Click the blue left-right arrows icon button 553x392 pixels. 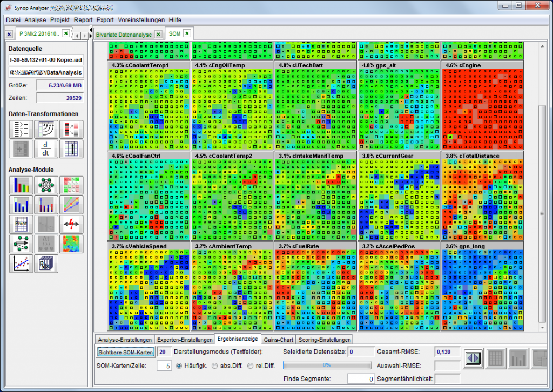pos(473,358)
